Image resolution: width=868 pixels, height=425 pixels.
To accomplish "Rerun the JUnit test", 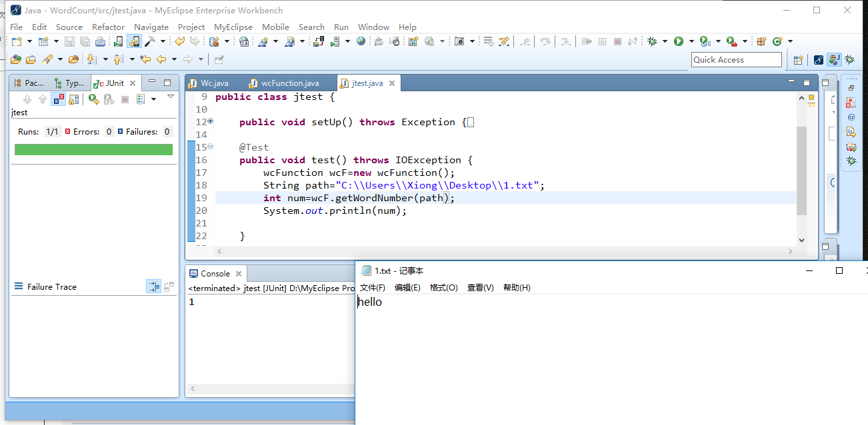I will [93, 99].
